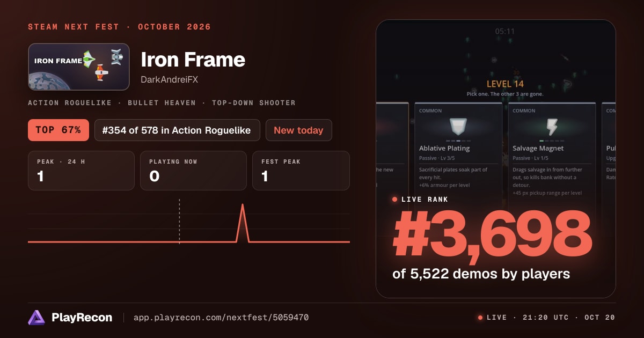The height and width of the screenshot is (338, 644).
Task: Click the PlayRecon brand name
Action: [82, 318]
